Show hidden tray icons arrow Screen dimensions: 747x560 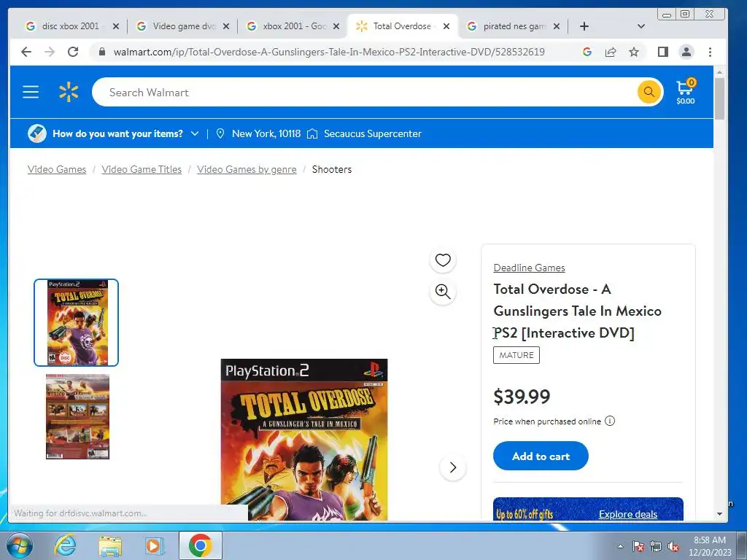coord(620,546)
